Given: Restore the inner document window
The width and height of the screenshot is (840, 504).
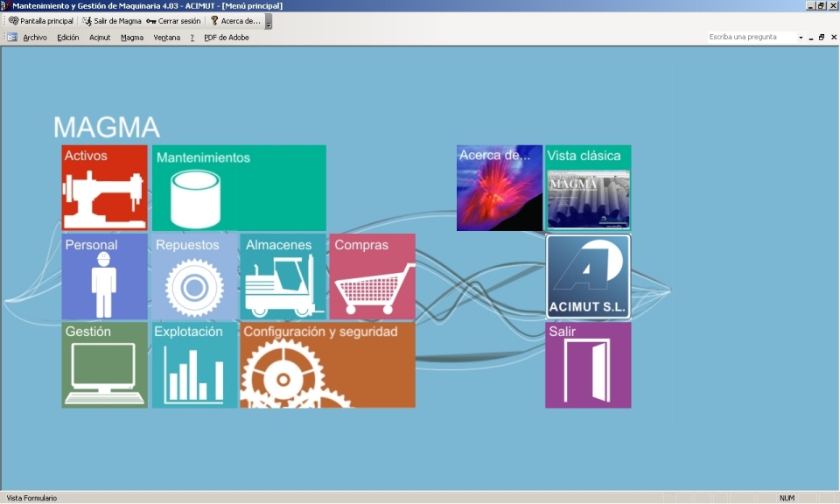Looking at the screenshot, I should (x=822, y=38).
